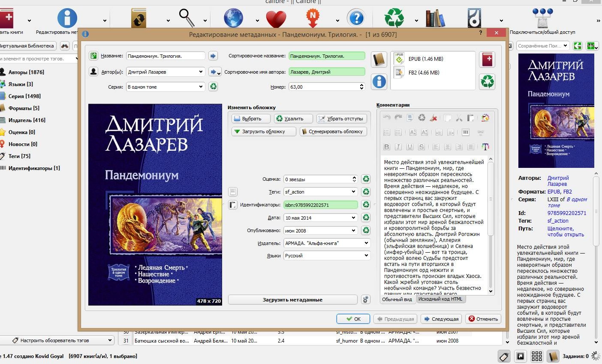Toggle Italic formatting in comments
Screen dimensions: 602x364
pyautogui.click(x=398, y=147)
